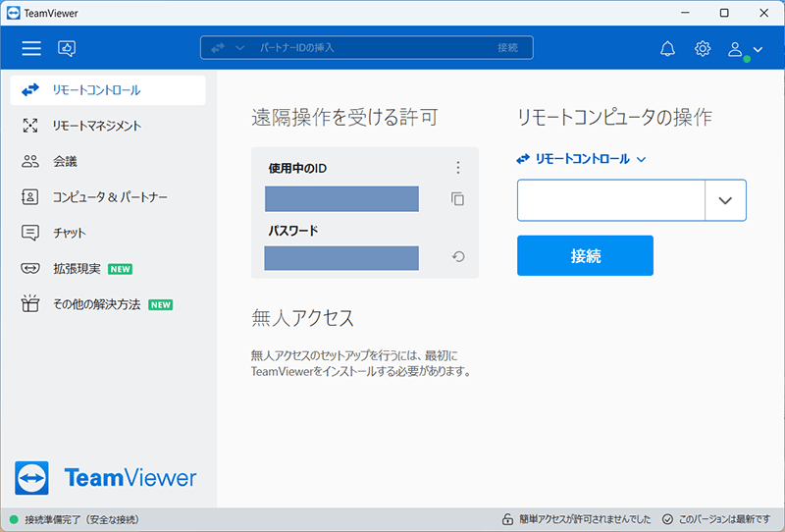Click the gift box icon

tap(30, 303)
